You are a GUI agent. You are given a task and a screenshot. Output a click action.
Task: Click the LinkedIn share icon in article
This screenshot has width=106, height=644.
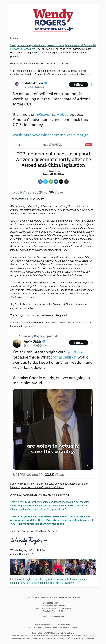pos(56,181)
